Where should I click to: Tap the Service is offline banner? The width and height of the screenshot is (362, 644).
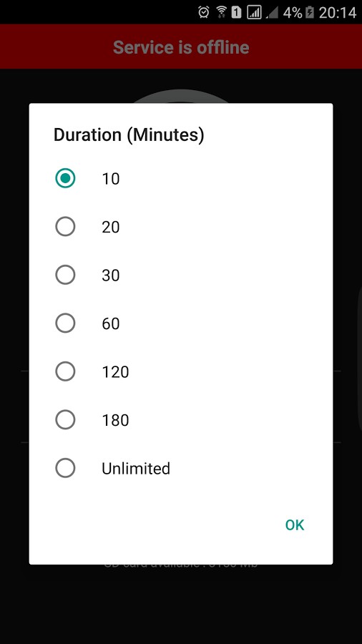coord(181,47)
